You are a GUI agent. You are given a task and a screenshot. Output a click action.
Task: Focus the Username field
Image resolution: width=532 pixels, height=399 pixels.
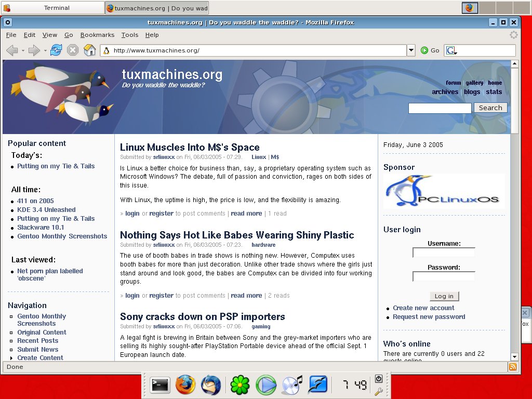pos(444,252)
